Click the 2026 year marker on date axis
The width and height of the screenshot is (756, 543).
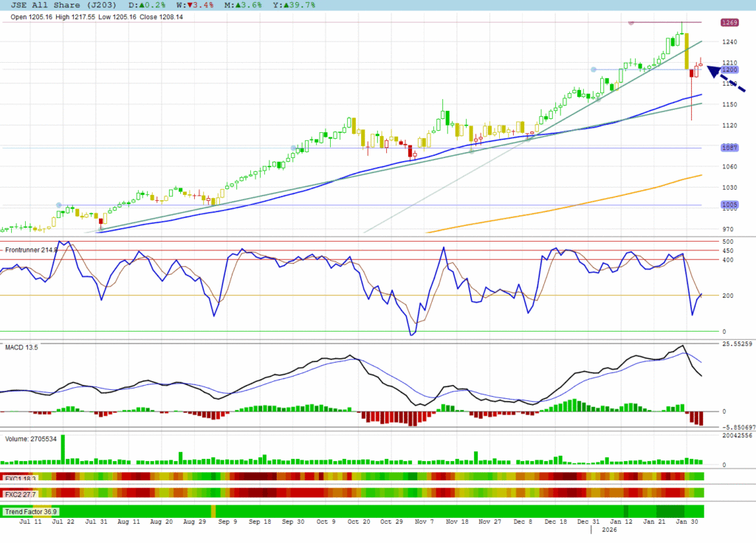(609, 530)
